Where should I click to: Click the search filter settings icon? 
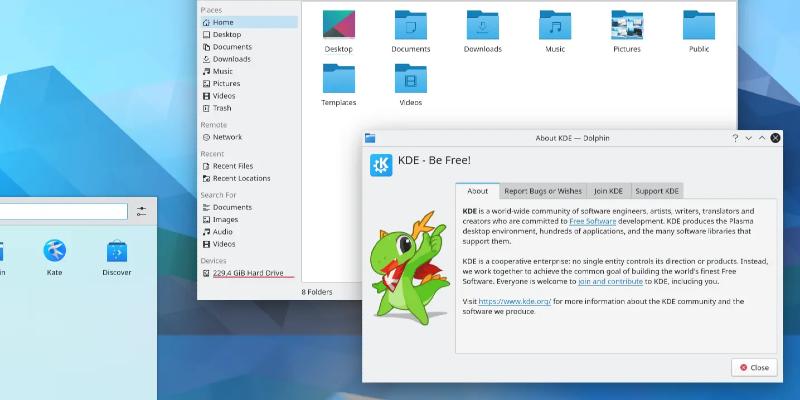[142, 211]
